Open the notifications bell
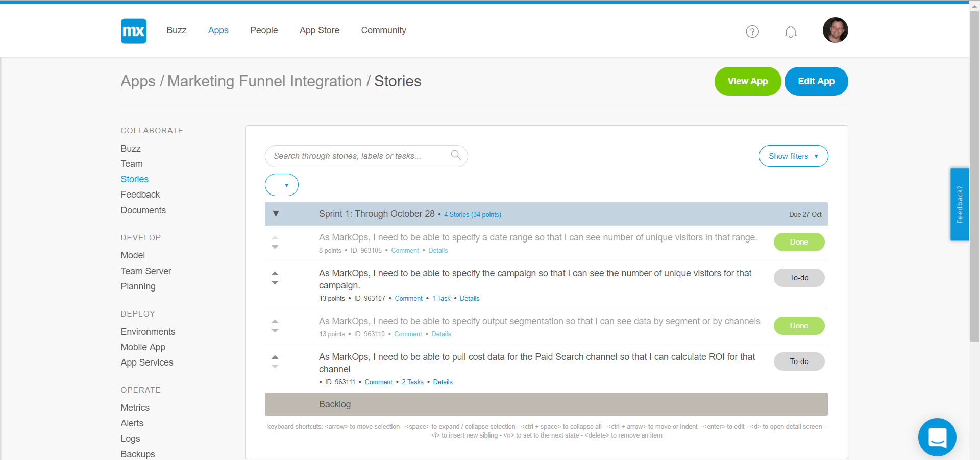Screen dimensions: 980x460 (x=791, y=31)
